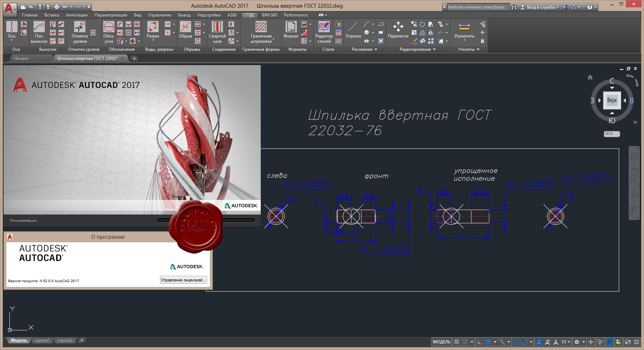Expand the Редактирование panel dropdown
The height and width of the screenshot is (350, 644).
pos(434,49)
